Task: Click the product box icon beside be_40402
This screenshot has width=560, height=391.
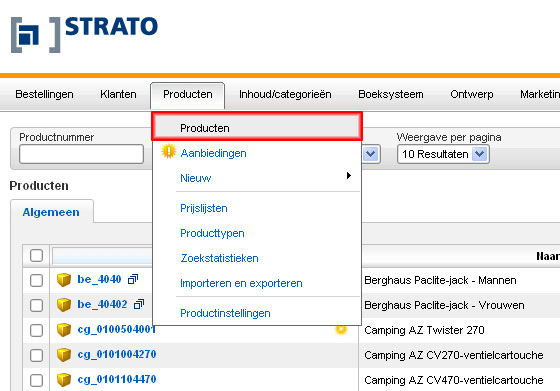Action: 64,305
